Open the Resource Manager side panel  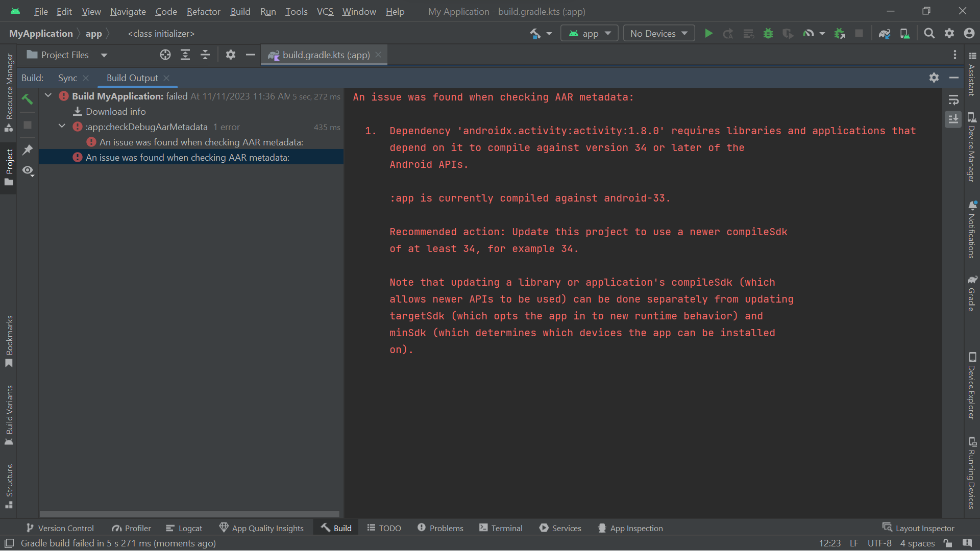pos(9,93)
